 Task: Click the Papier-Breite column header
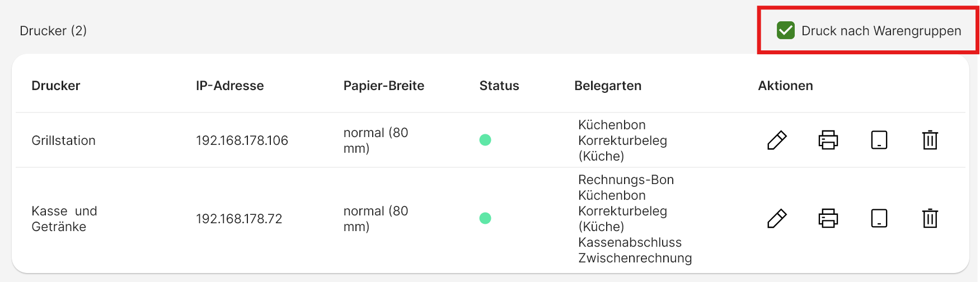coord(384,86)
